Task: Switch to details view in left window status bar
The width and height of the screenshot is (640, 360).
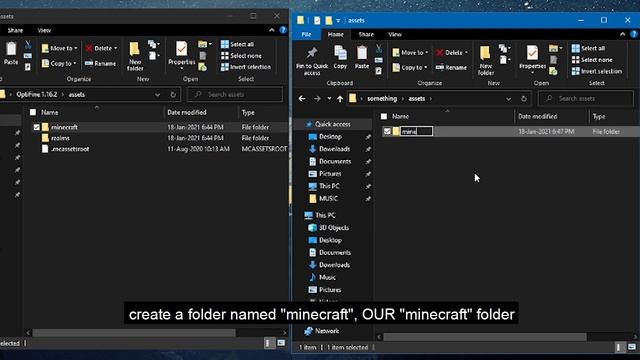Action: pyautogui.click(x=268, y=343)
